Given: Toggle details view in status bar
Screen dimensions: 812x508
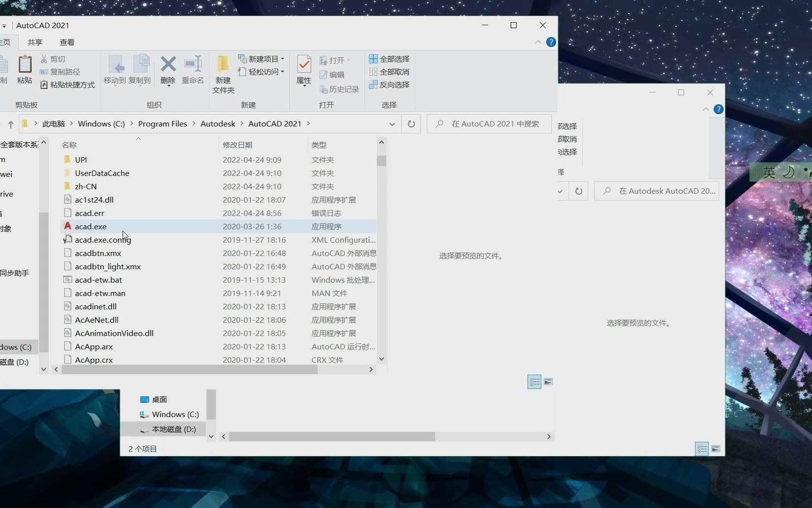Looking at the screenshot, I should point(534,381).
